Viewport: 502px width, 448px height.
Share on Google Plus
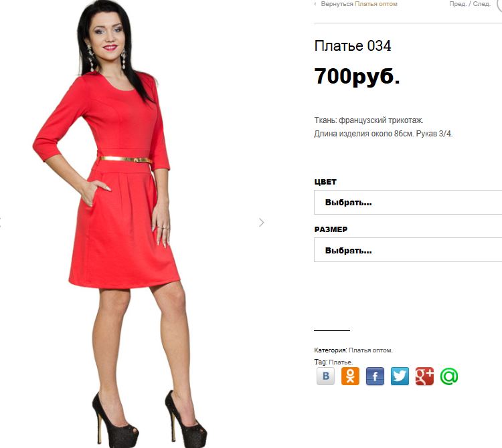424,376
